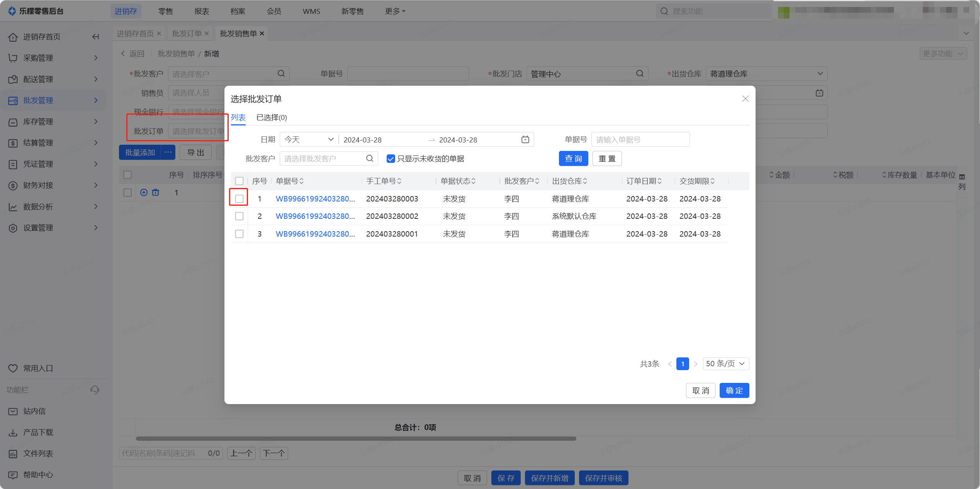
Task: Toggle the select-all checkbox in dialog header
Action: pos(239,181)
